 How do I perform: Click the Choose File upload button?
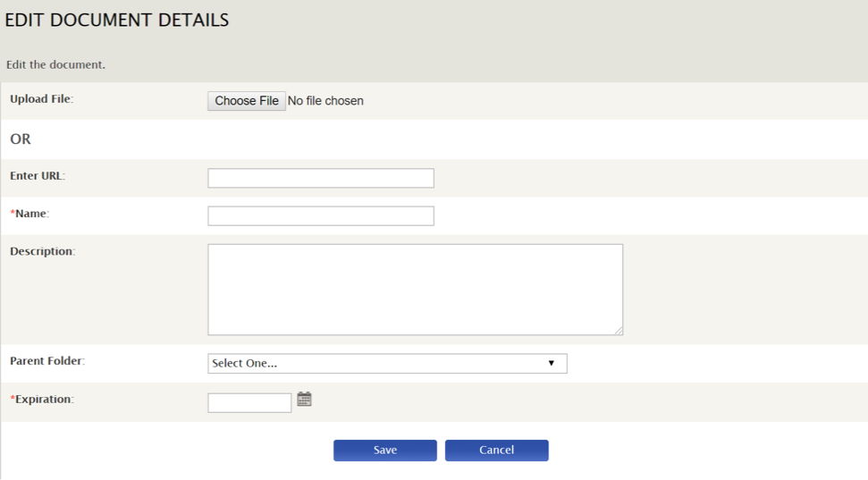click(x=247, y=101)
